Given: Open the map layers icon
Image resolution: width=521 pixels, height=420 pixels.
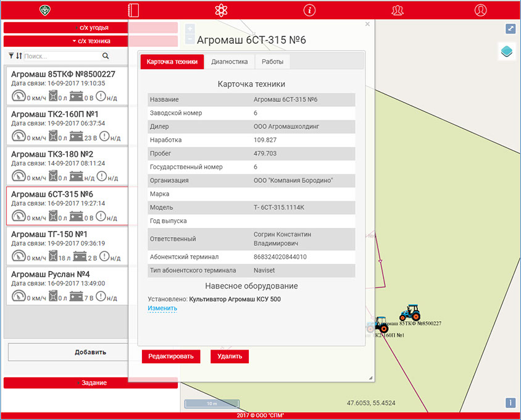Looking at the screenshot, I should (x=506, y=52).
